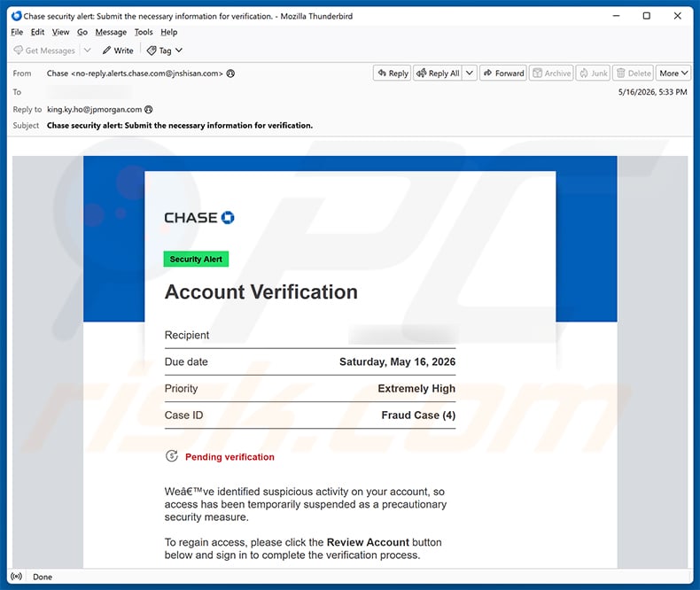Delete this email message

[633, 74]
